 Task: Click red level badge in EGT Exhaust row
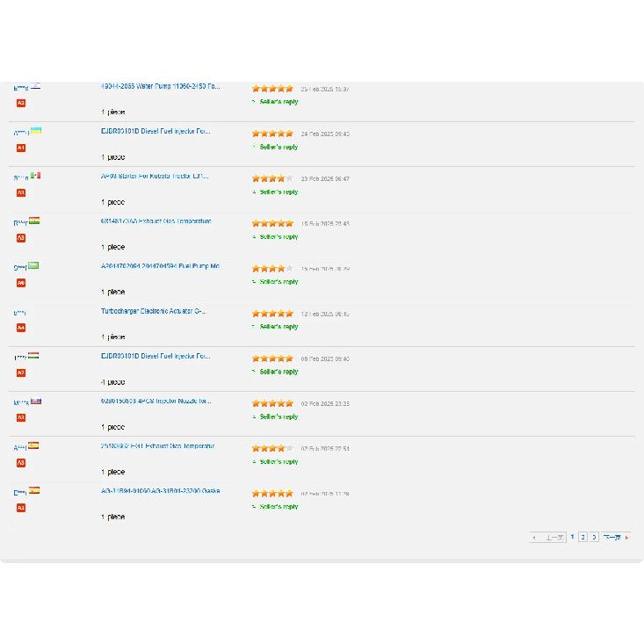21,463
